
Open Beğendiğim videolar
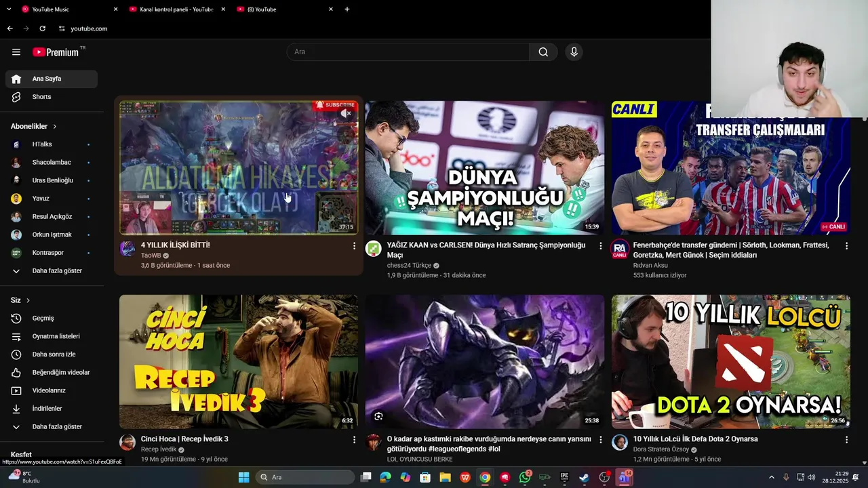point(52,373)
